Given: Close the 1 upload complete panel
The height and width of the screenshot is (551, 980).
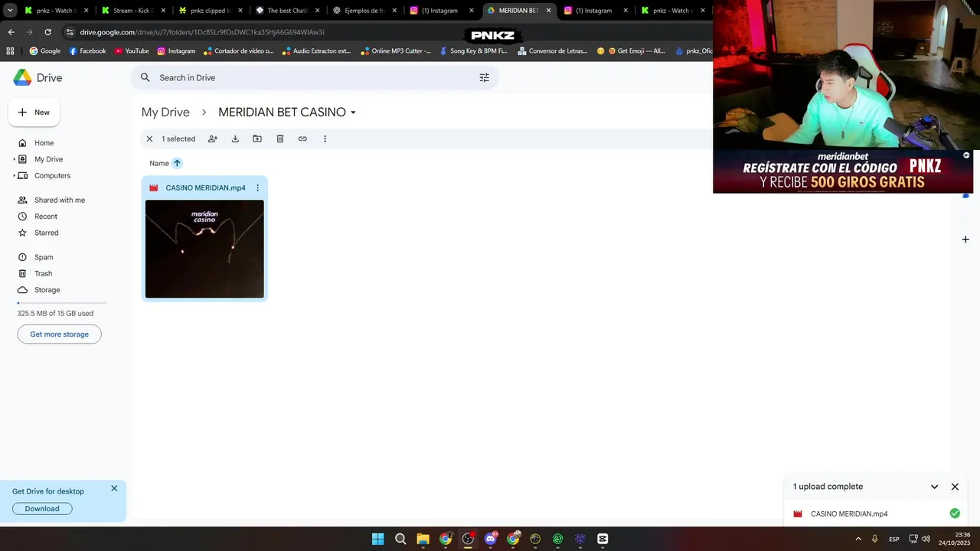Looking at the screenshot, I should coord(955,487).
